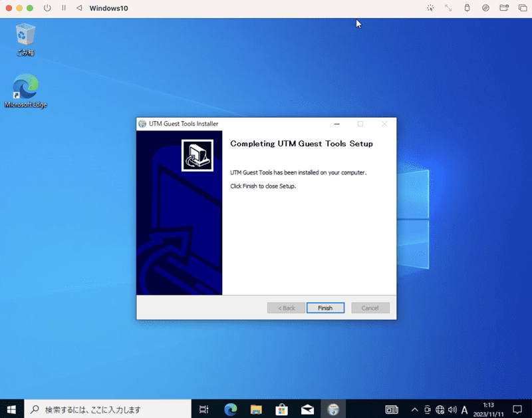Open Task View on the taskbar
The image size is (532, 418).
coord(204,409)
